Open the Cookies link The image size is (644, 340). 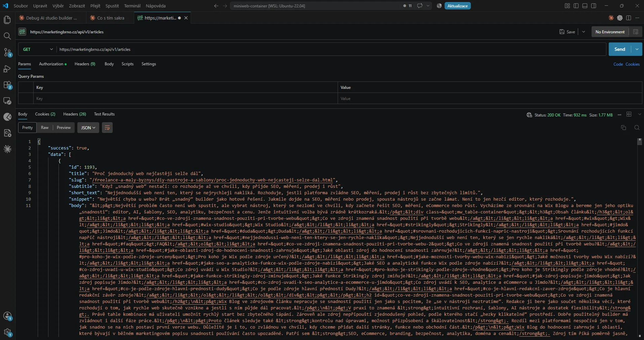tap(633, 64)
